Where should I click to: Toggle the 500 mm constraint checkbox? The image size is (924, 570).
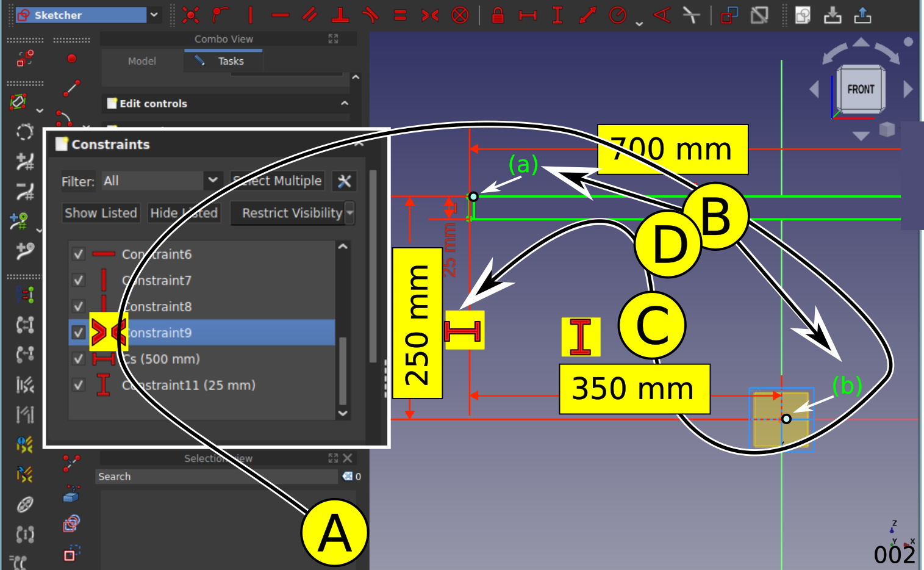(x=78, y=359)
